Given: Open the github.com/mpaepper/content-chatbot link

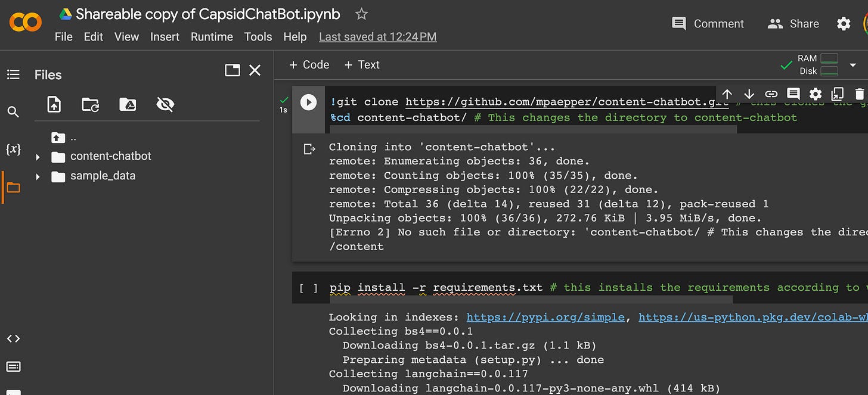Looking at the screenshot, I should coord(567,102).
